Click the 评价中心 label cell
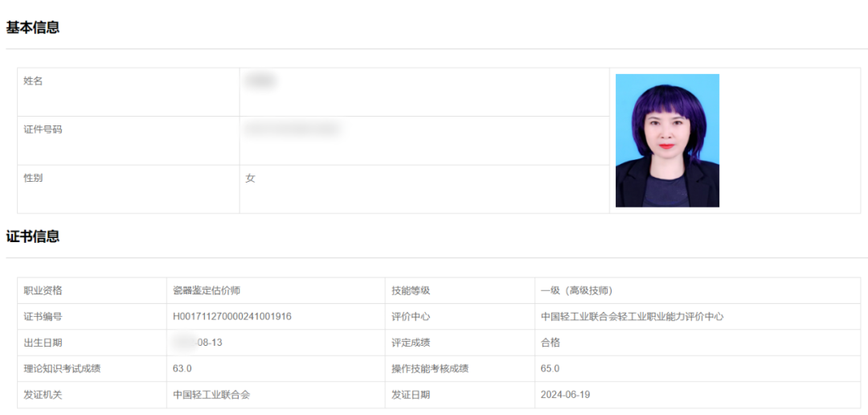This screenshot has height=415, width=868. pos(460,316)
